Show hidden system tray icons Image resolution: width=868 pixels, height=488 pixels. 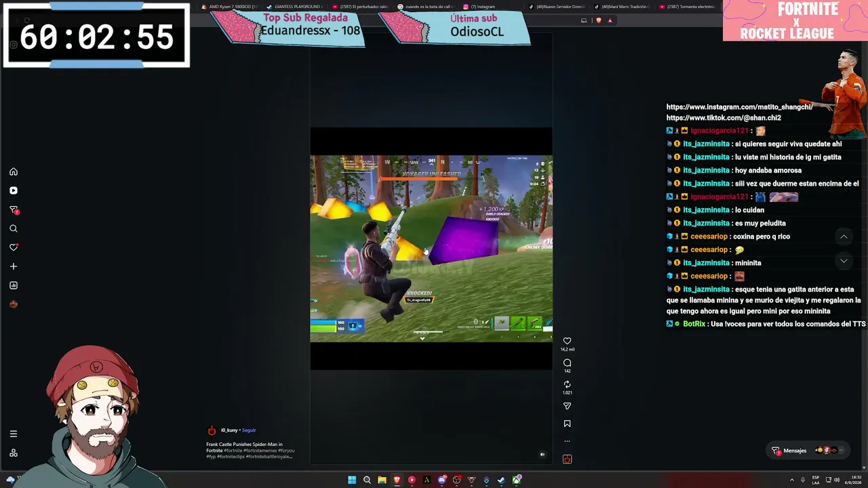[792, 480]
